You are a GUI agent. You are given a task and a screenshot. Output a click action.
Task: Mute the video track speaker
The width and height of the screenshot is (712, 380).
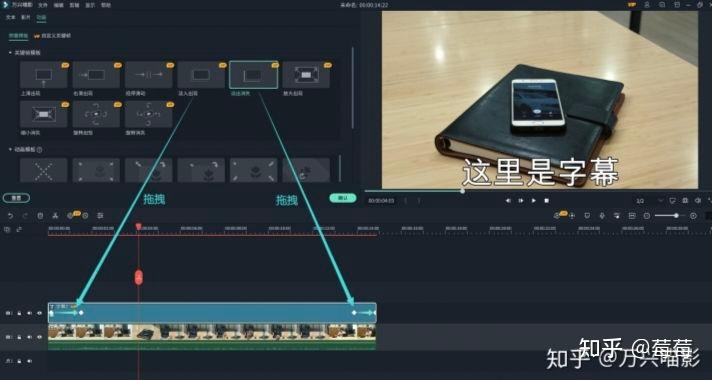click(x=30, y=337)
